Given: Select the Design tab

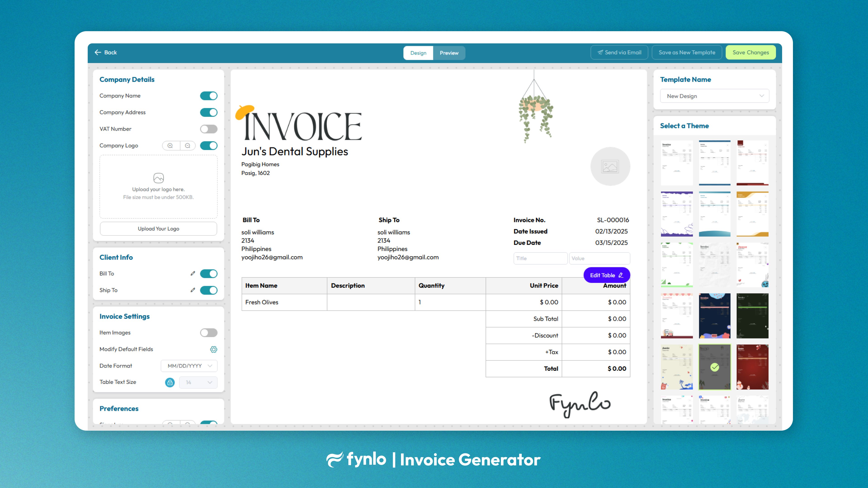Looking at the screenshot, I should click(418, 53).
